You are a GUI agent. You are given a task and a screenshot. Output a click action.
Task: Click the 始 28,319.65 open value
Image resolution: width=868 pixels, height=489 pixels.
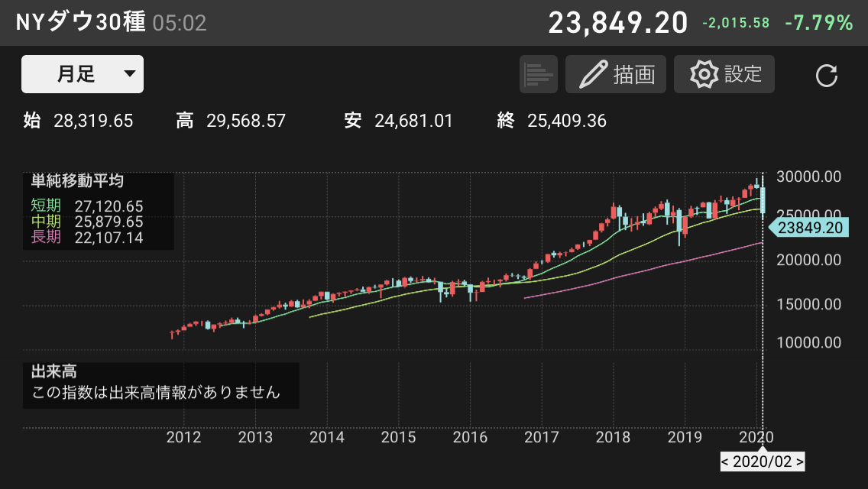click(78, 121)
